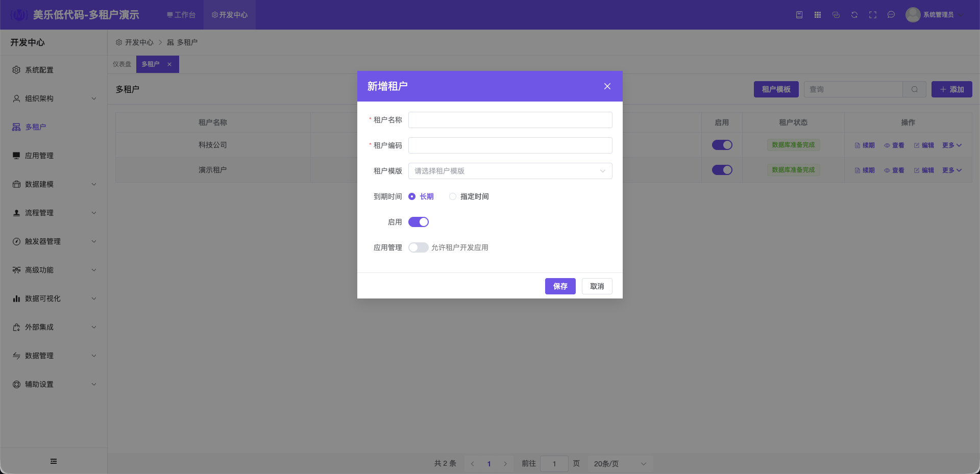Open the 工作台 top menu
The image size is (980, 474).
click(181, 15)
